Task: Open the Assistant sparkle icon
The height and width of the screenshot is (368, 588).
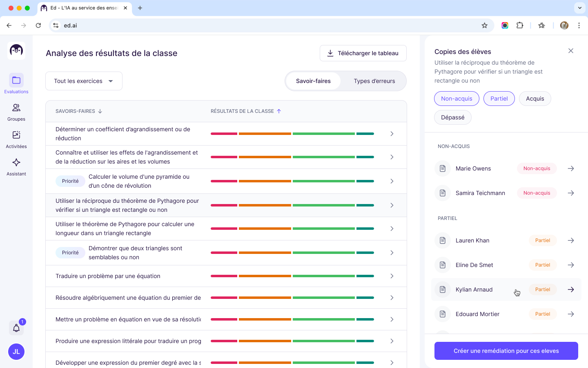Action: [16, 163]
